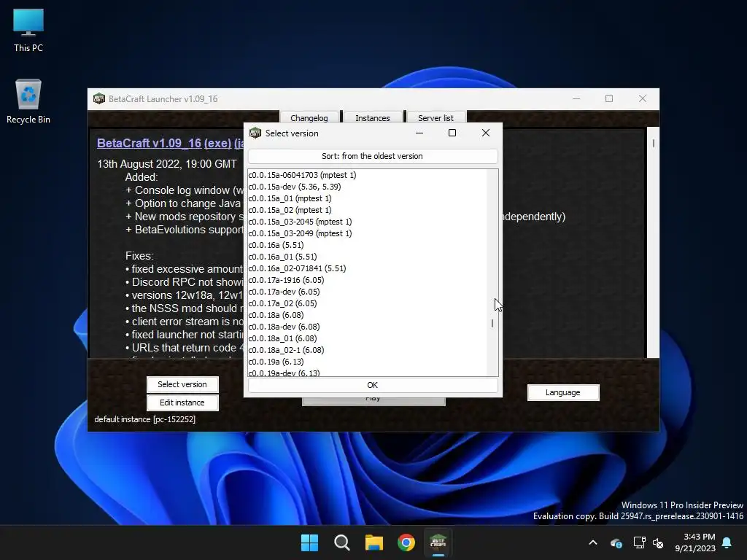Close the Select version dialog

pos(485,133)
